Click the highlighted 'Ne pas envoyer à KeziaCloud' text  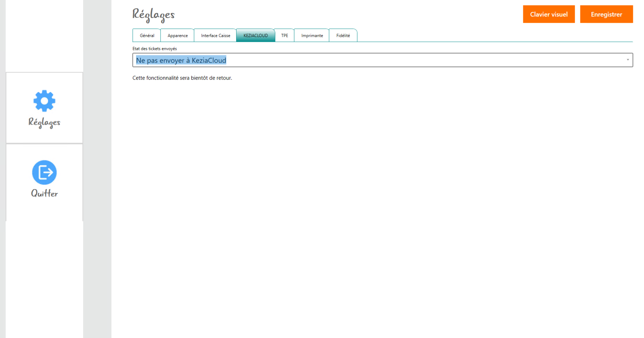point(181,61)
